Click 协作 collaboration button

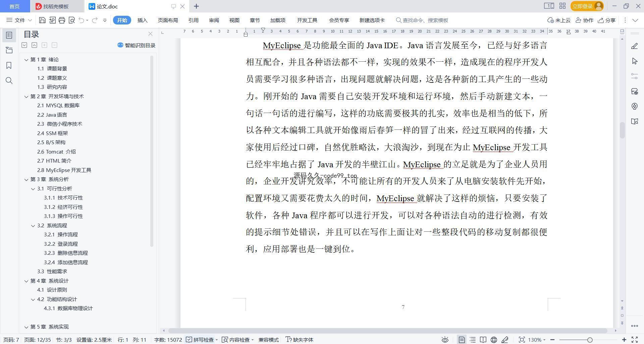tap(584, 20)
